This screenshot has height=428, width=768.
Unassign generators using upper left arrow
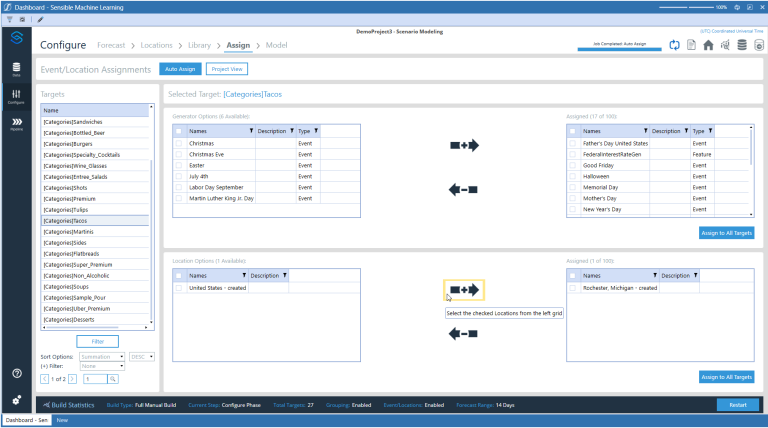pos(464,189)
